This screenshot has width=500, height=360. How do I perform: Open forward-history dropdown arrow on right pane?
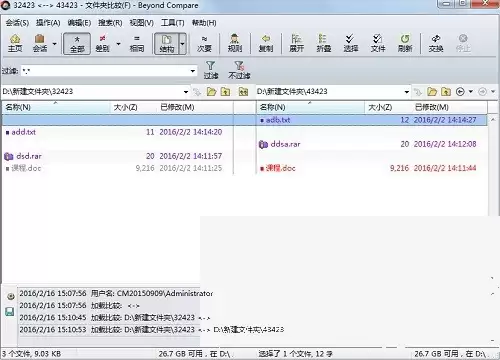(x=493, y=92)
